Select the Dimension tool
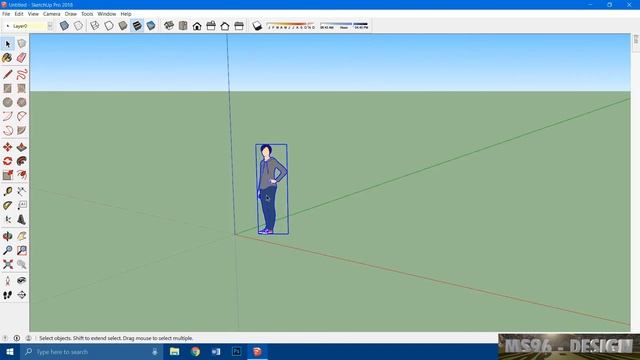The image size is (640, 360). pos(22,191)
